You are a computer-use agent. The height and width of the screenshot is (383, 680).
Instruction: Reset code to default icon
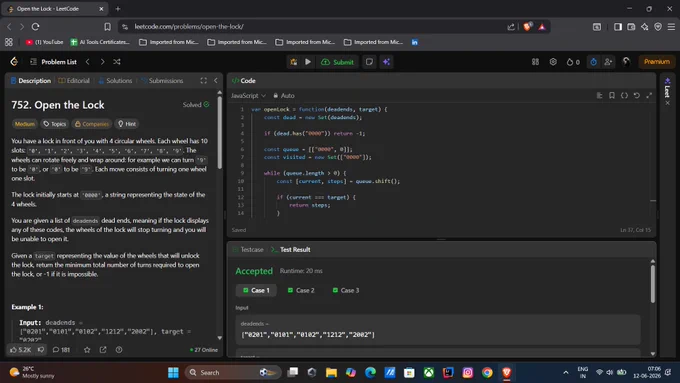tap(637, 95)
